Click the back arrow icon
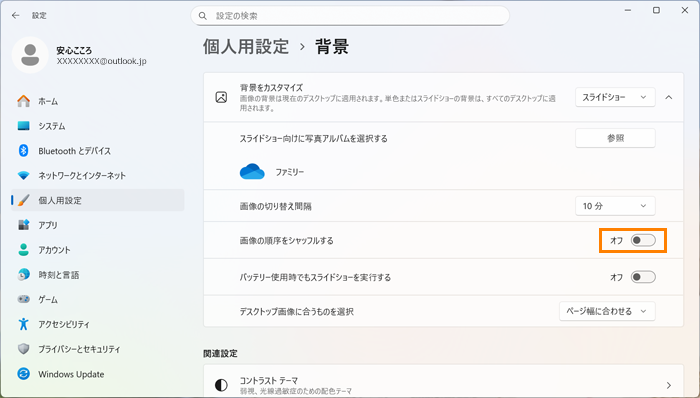Image resolution: width=700 pixels, height=398 pixels. [x=16, y=15]
